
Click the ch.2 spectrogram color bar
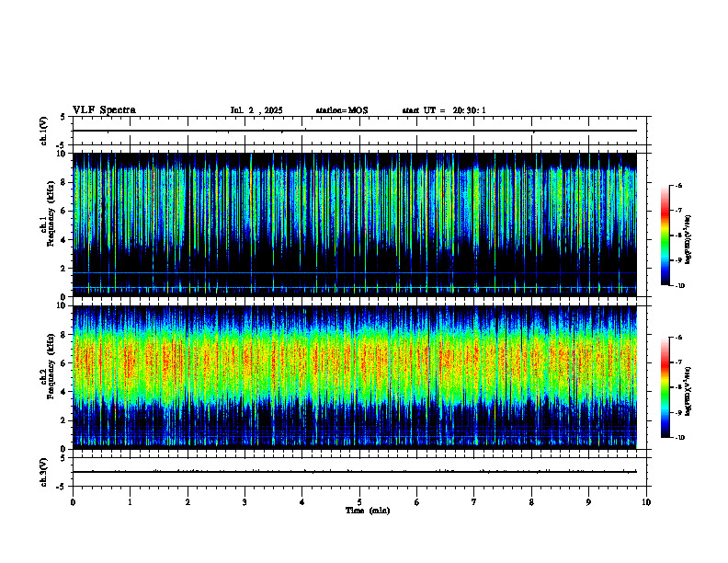coord(665,387)
